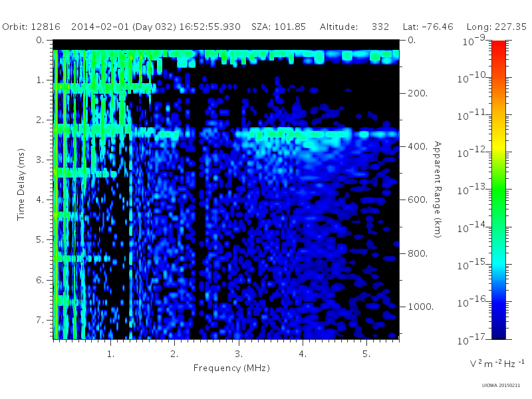Click the '10^-9' color scale label
The width and height of the screenshot is (532, 399).
pyautogui.click(x=474, y=41)
